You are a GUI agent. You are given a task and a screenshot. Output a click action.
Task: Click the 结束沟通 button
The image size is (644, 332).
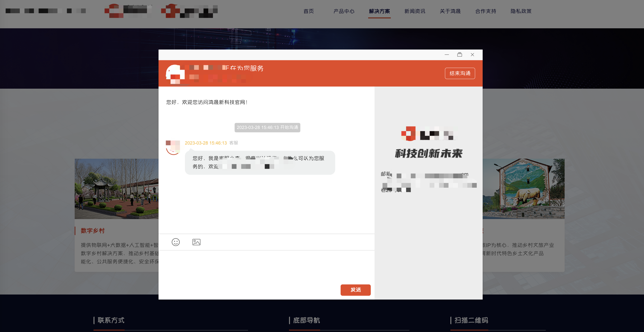point(460,73)
